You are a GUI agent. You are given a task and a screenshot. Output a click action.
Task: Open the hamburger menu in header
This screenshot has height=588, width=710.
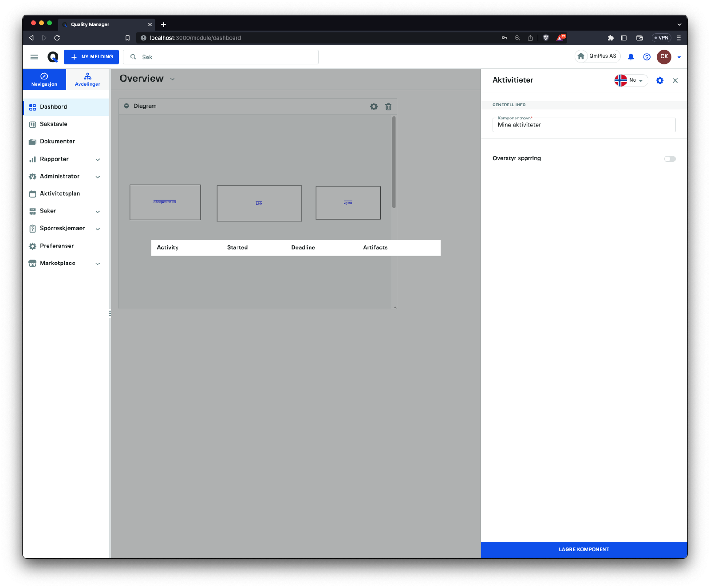pyautogui.click(x=34, y=57)
